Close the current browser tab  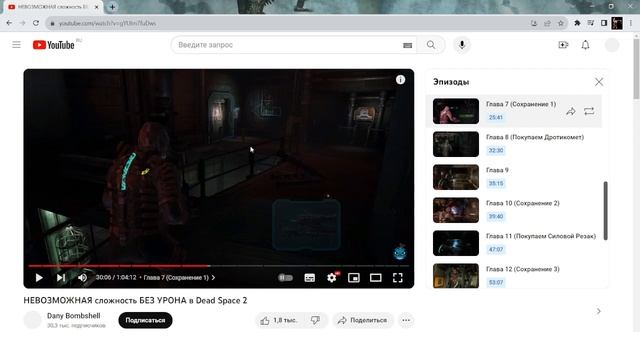[x=97, y=7]
